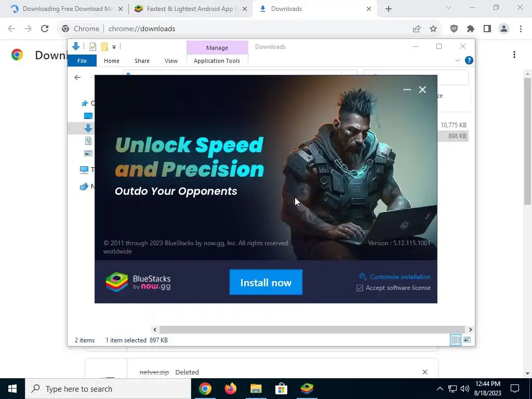Click Chrome back navigation arrow
The height and width of the screenshot is (399, 532).
coord(11,29)
